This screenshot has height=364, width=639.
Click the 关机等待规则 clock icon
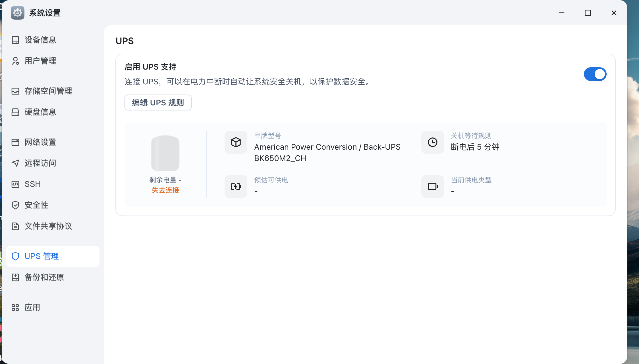tap(433, 142)
